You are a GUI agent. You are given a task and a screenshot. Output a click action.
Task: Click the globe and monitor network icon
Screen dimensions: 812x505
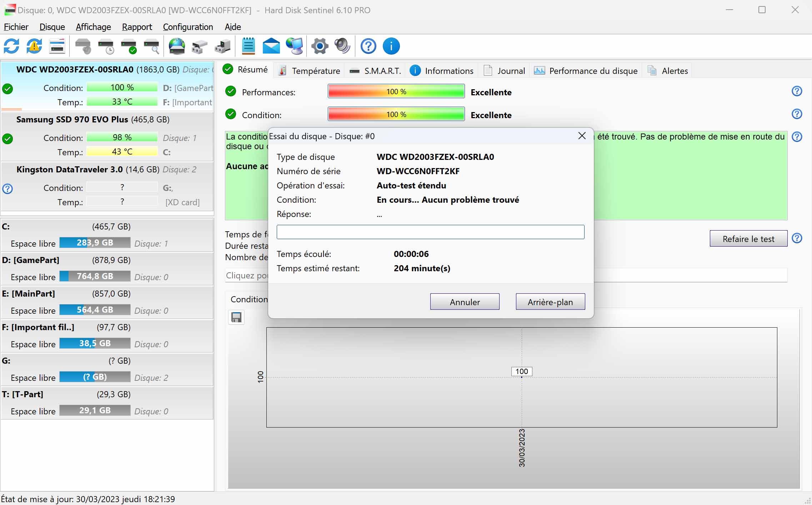pyautogui.click(x=294, y=46)
